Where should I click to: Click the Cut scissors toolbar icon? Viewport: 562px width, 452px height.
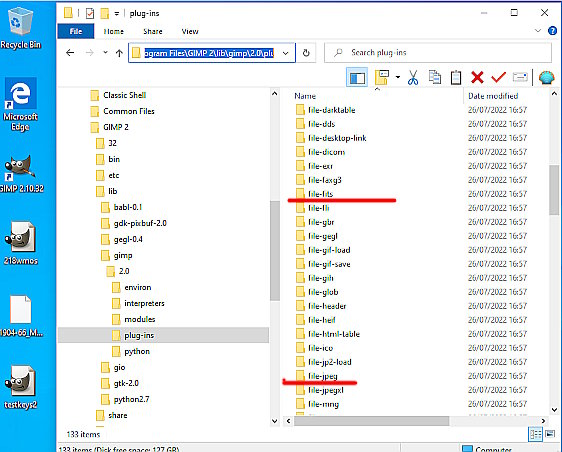pyautogui.click(x=413, y=77)
